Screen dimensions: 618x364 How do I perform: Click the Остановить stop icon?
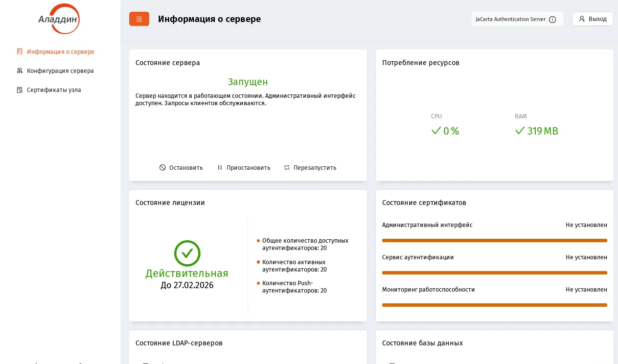point(162,167)
